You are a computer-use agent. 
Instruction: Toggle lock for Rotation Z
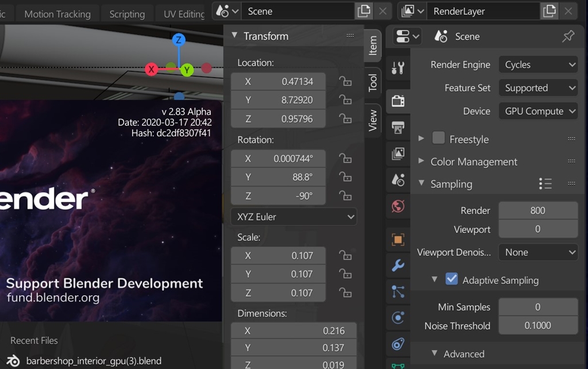pyautogui.click(x=345, y=195)
